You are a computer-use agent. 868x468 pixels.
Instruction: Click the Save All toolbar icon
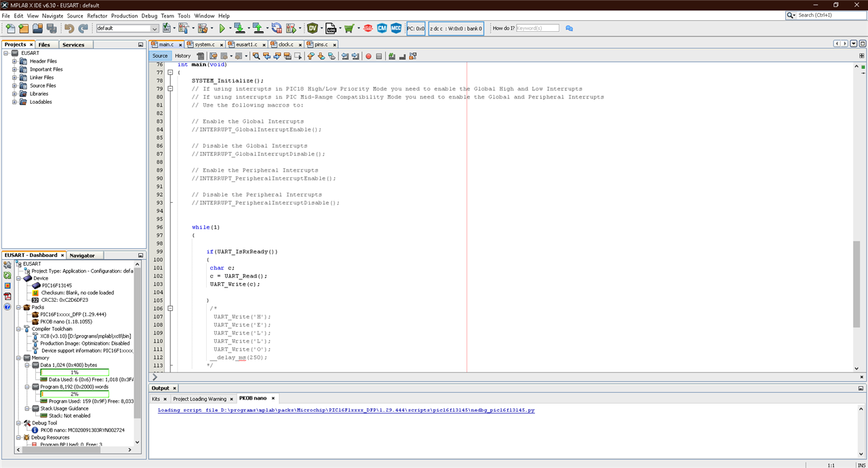52,28
